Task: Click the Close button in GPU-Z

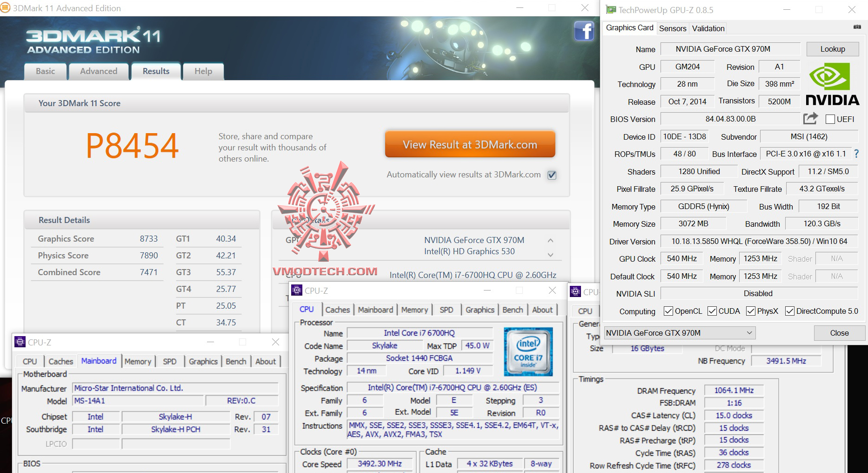Action: (x=839, y=333)
